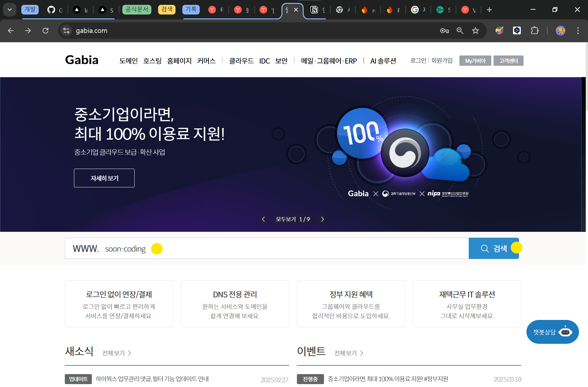
Task: Switch to the Chrome-icon tab
Action: pyautogui.click(x=343, y=10)
